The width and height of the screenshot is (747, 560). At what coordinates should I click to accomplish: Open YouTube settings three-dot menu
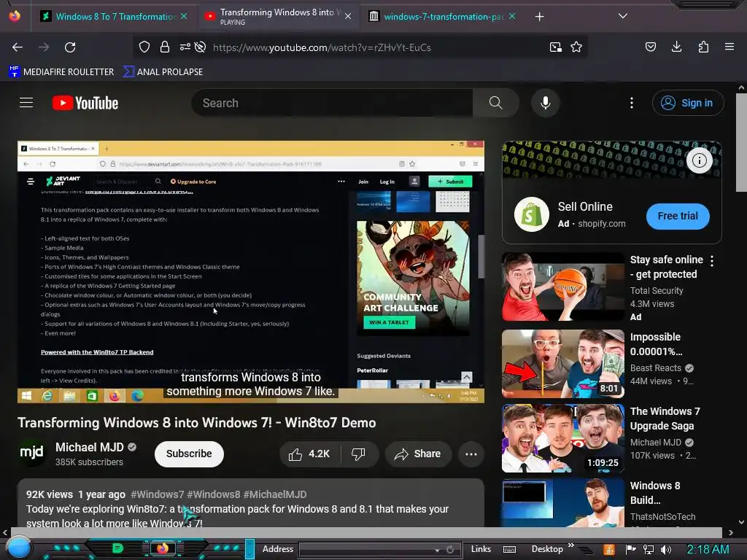coord(632,103)
